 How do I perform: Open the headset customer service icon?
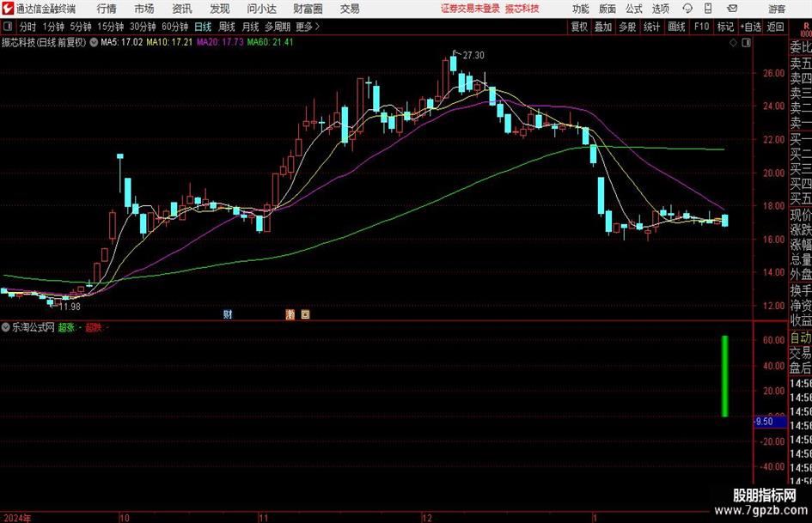coord(687,9)
